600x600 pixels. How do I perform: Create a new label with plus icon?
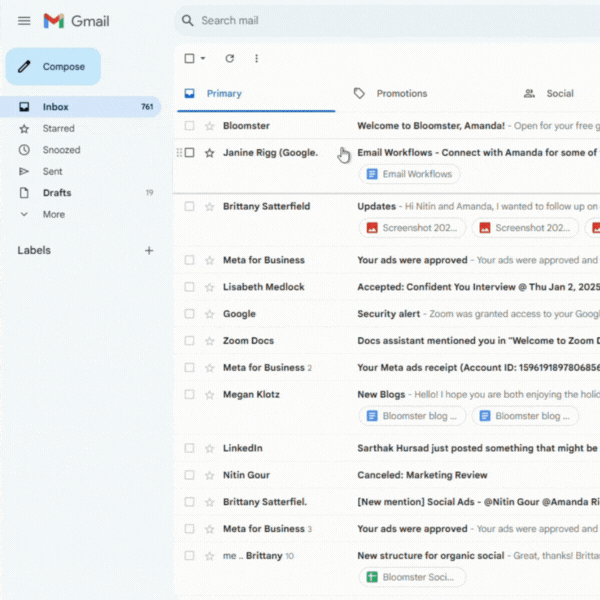(x=149, y=251)
